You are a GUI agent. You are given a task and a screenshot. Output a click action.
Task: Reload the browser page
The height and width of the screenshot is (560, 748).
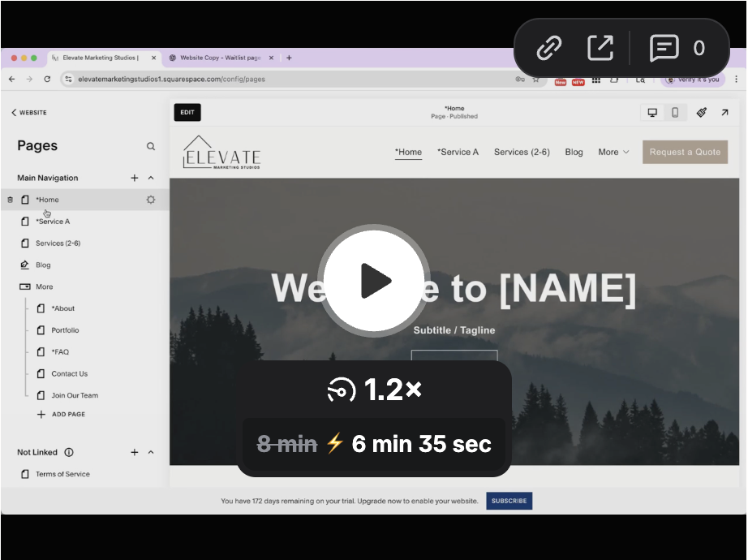pos(47,80)
